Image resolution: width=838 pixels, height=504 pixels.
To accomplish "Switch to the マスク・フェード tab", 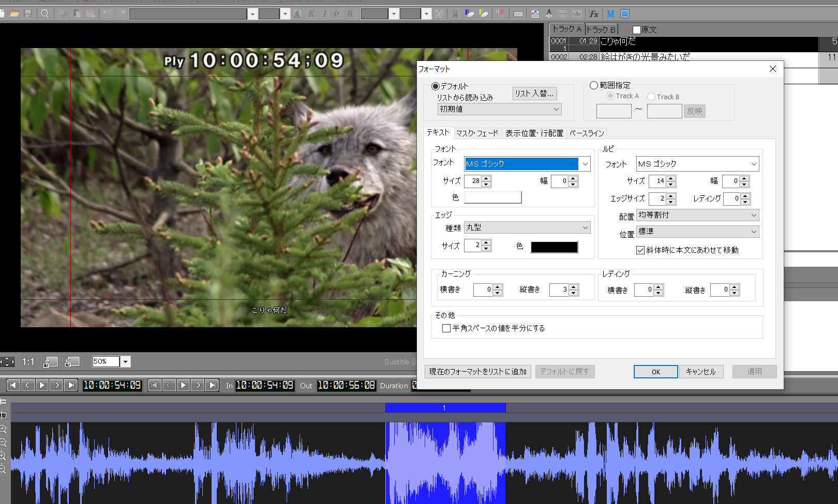I will coord(477,133).
